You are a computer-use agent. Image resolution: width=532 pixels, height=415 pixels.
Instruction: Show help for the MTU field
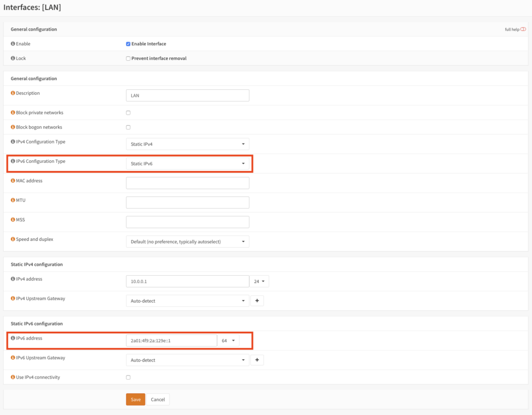tap(13, 200)
